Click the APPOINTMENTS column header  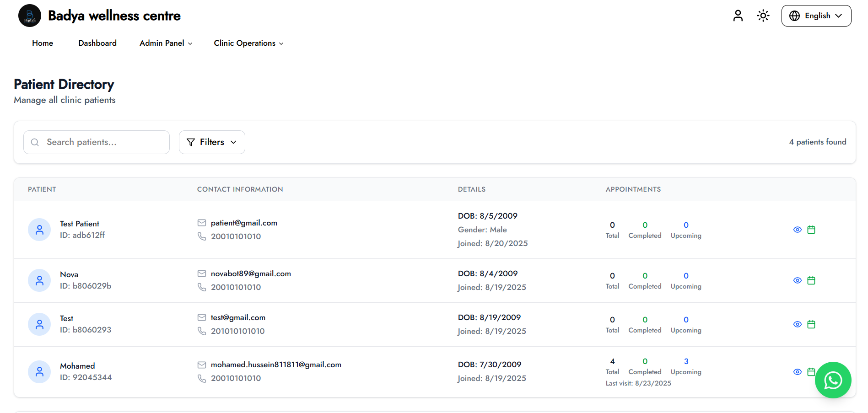633,189
